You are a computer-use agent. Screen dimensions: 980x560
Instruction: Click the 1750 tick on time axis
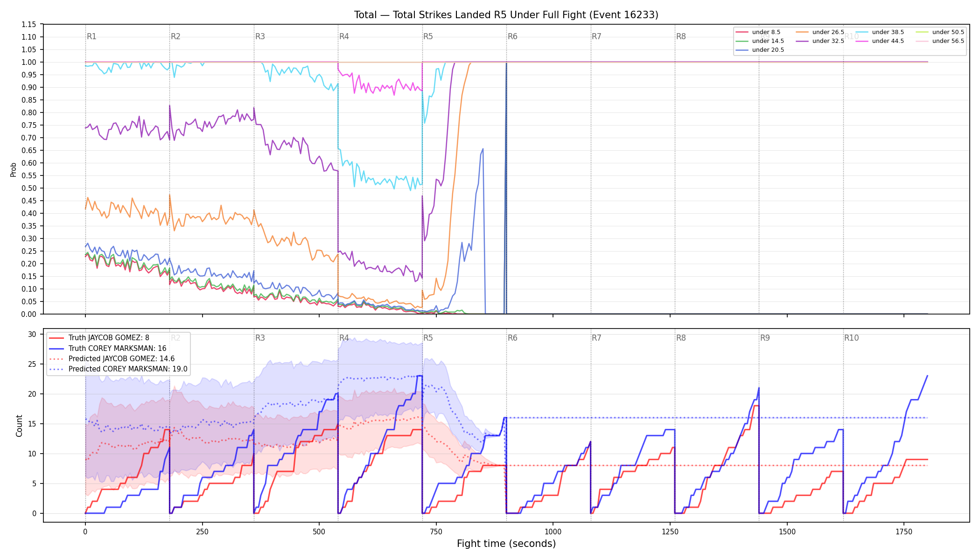(x=904, y=532)
